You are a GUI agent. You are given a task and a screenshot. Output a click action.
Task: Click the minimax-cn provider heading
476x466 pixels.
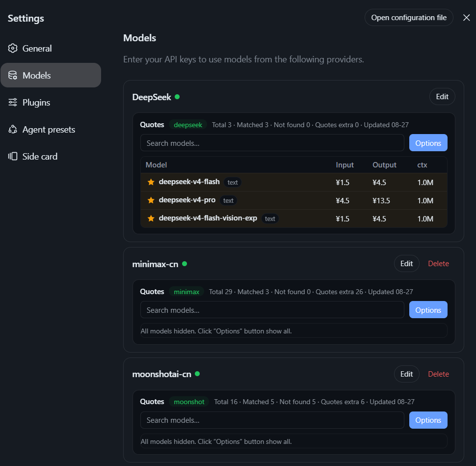coord(155,264)
